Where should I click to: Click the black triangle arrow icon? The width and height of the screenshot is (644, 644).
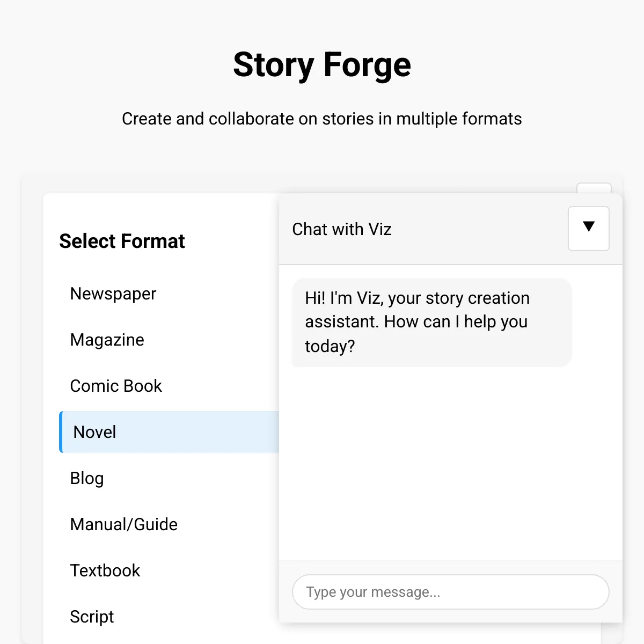point(589,226)
